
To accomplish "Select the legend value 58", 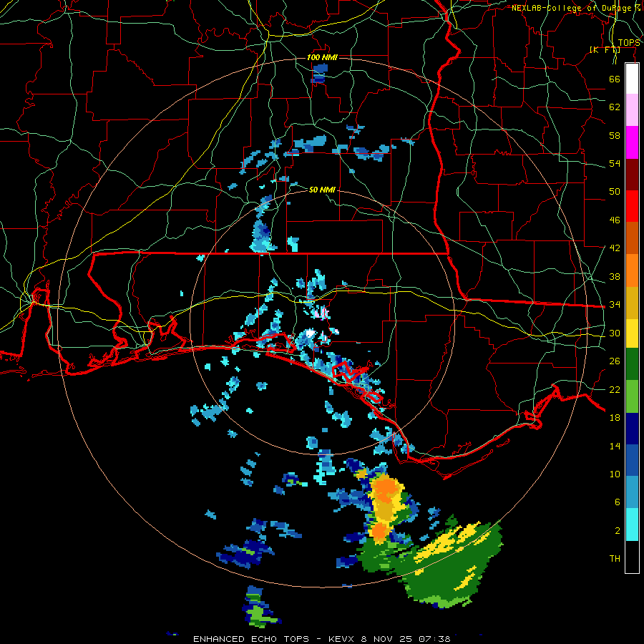I will (x=615, y=135).
